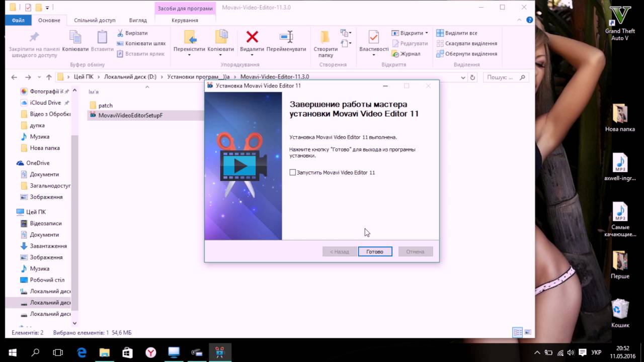Select Цей ПК in navigation pane
This screenshot has width=644, height=362.
click(x=36, y=212)
